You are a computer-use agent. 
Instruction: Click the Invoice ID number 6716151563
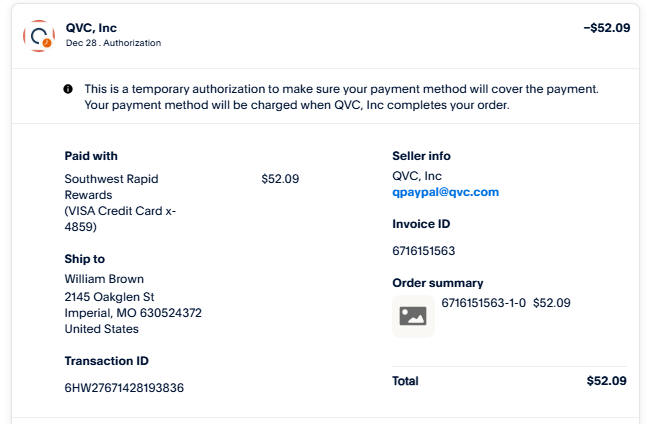423,251
